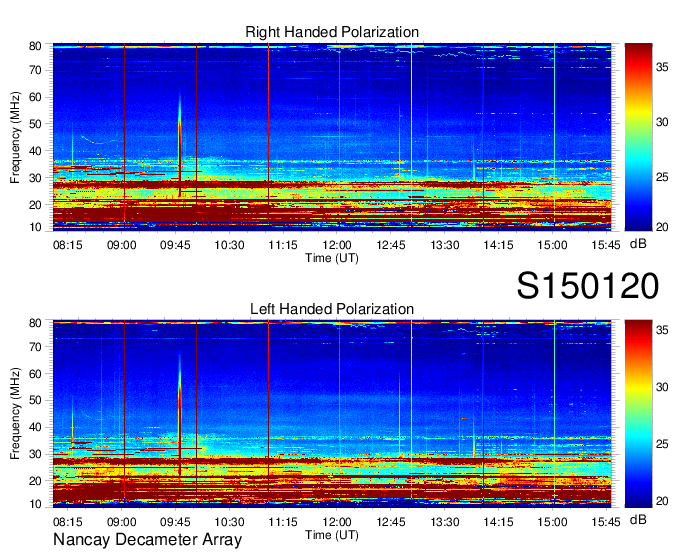Viewport: 680px width, 552px height.
Task: Click the Right Handed plot's color scale bar
Action: pyautogui.click(x=638, y=137)
